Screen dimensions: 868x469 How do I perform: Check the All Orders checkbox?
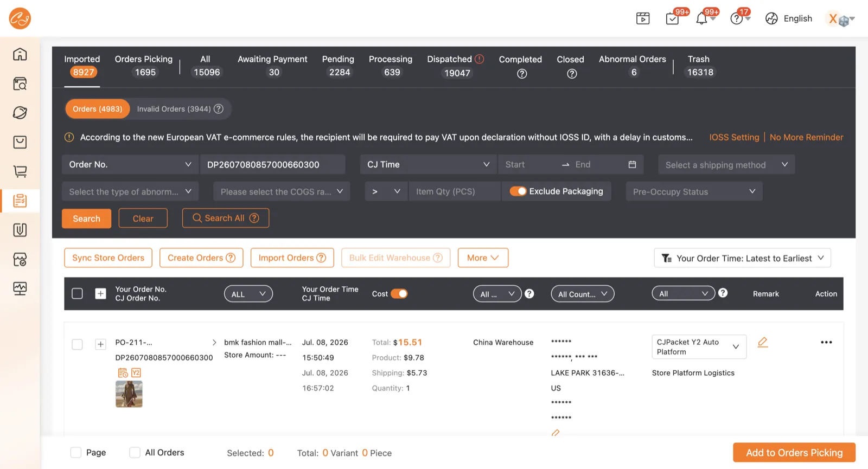[x=135, y=453]
